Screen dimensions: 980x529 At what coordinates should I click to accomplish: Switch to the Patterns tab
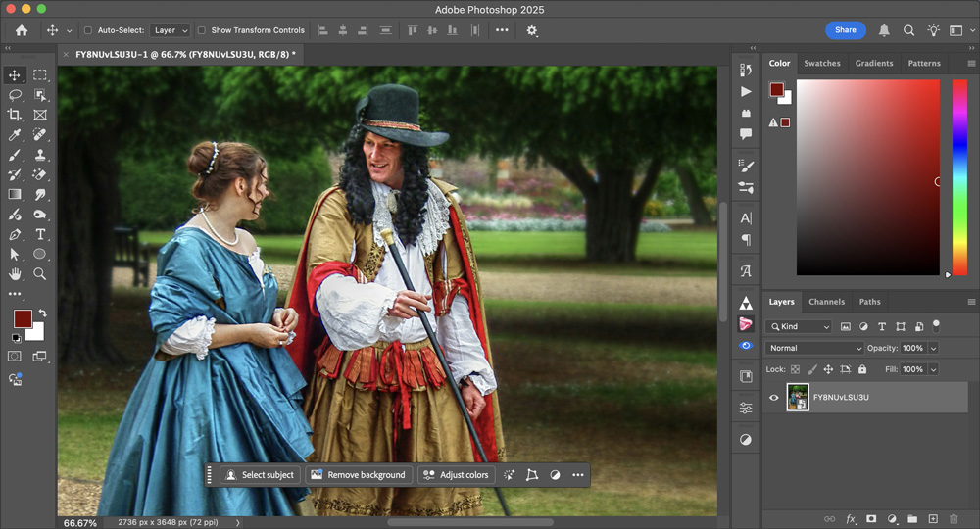[924, 63]
